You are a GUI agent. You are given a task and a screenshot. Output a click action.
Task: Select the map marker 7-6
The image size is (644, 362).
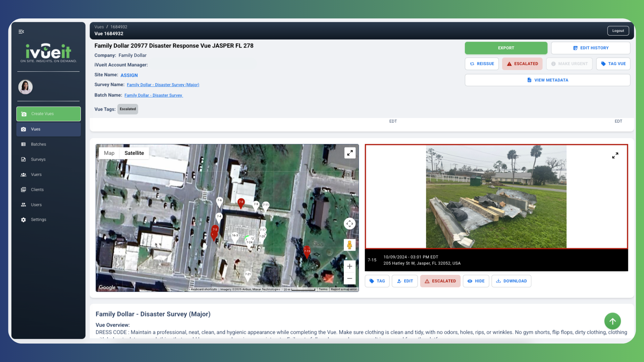219,201
